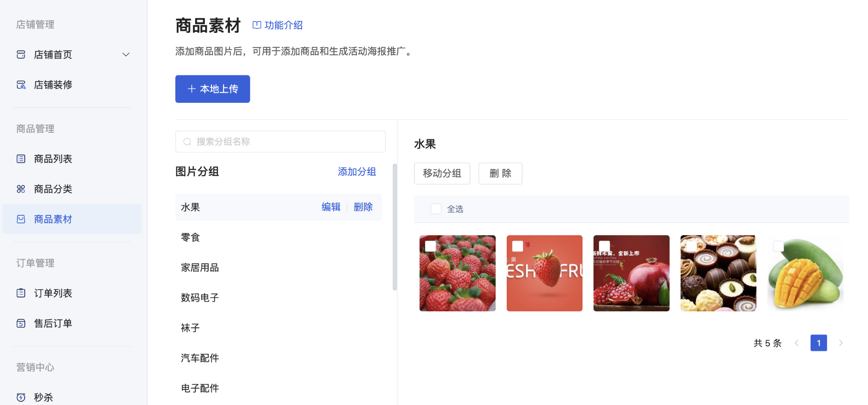This screenshot has width=868, height=405.
Task: Open the chocolates thumbnail
Action: click(718, 273)
